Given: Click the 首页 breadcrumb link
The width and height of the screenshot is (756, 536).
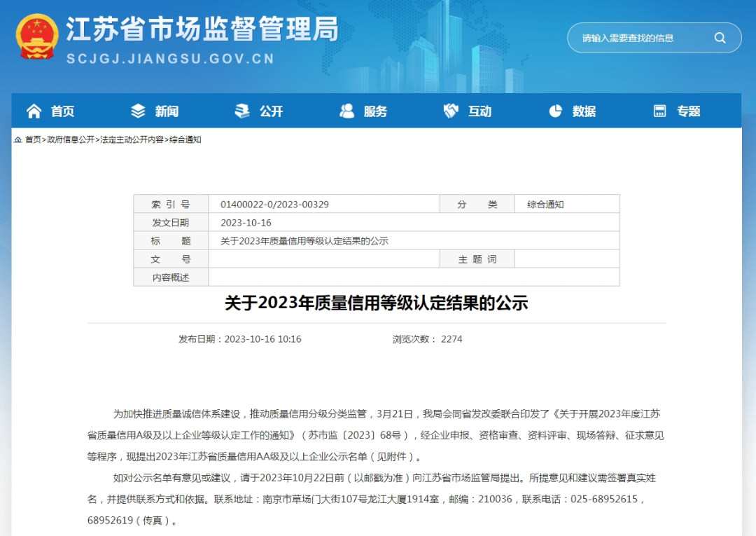Looking at the screenshot, I should tap(34, 139).
